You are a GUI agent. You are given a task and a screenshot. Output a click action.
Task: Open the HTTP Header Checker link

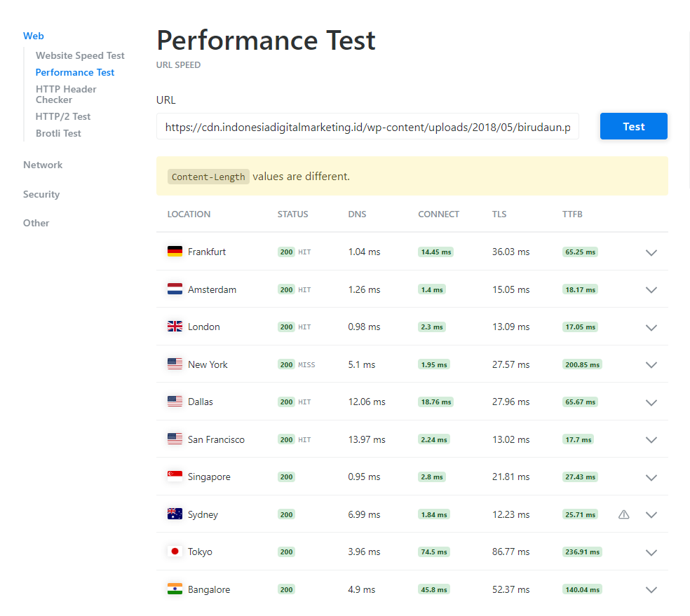tap(66, 94)
